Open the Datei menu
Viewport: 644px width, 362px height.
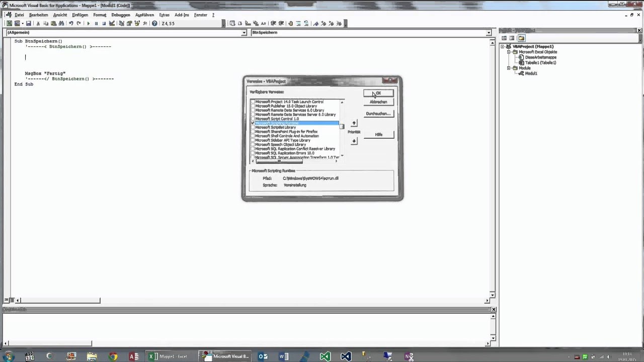[x=19, y=15]
